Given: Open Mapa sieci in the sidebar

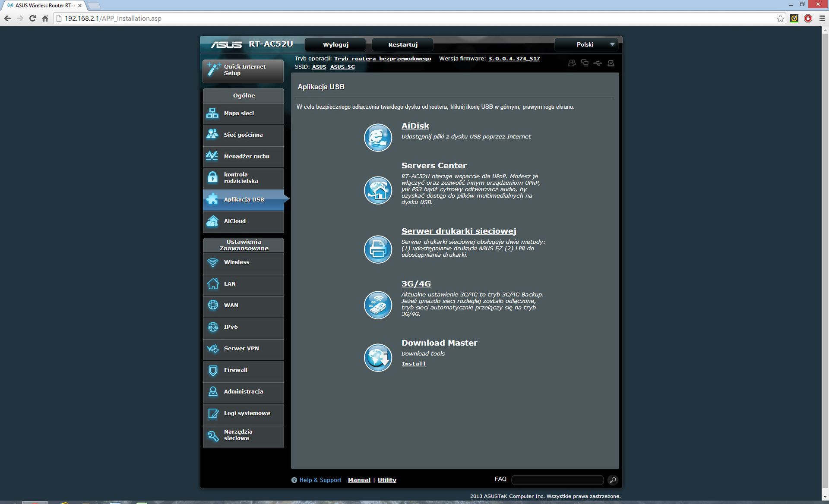Looking at the screenshot, I should (243, 113).
